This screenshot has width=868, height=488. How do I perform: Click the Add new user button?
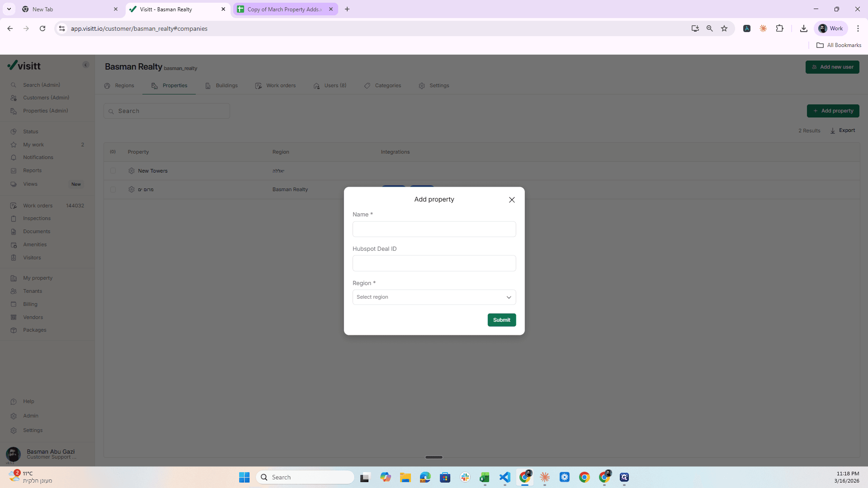[x=832, y=67]
